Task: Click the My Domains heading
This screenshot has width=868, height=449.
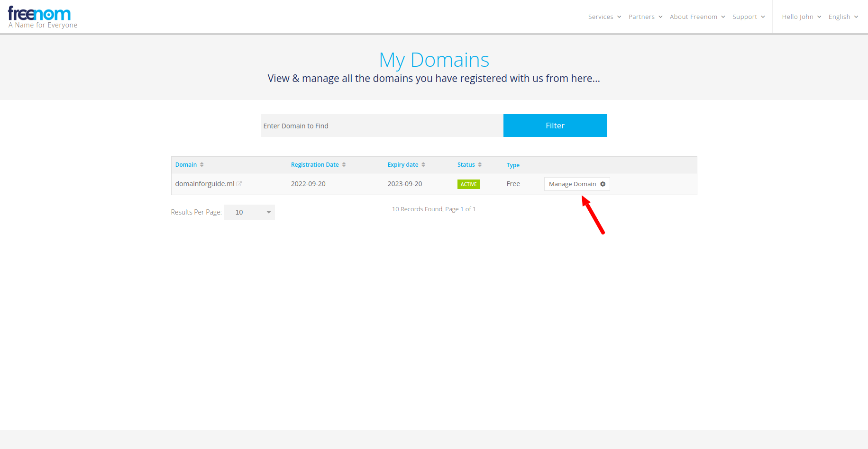Action: click(x=434, y=60)
